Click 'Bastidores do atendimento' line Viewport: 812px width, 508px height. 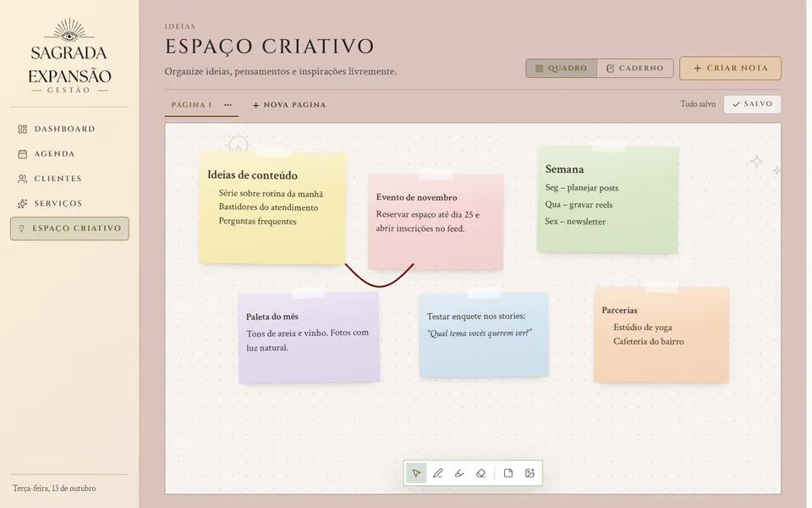268,207
